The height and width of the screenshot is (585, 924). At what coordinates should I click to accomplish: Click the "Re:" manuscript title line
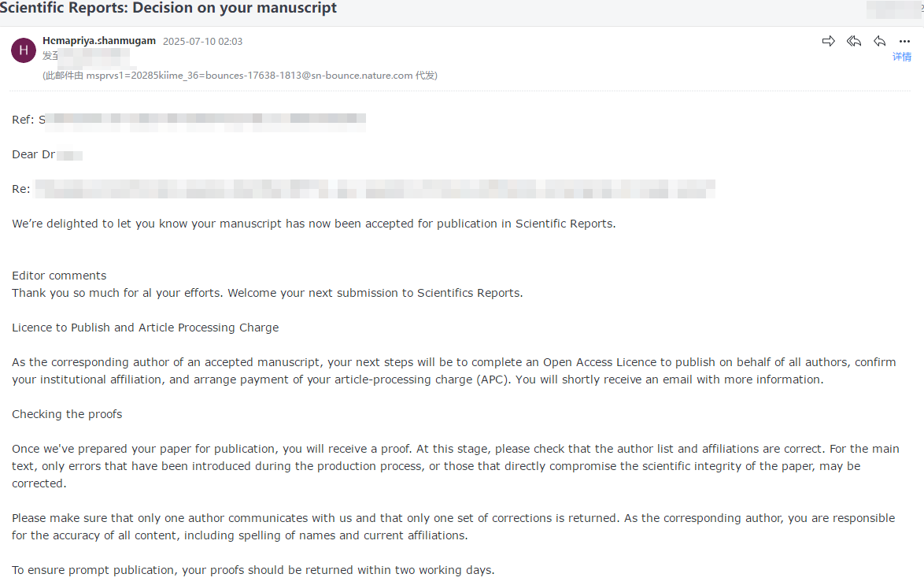(362, 189)
